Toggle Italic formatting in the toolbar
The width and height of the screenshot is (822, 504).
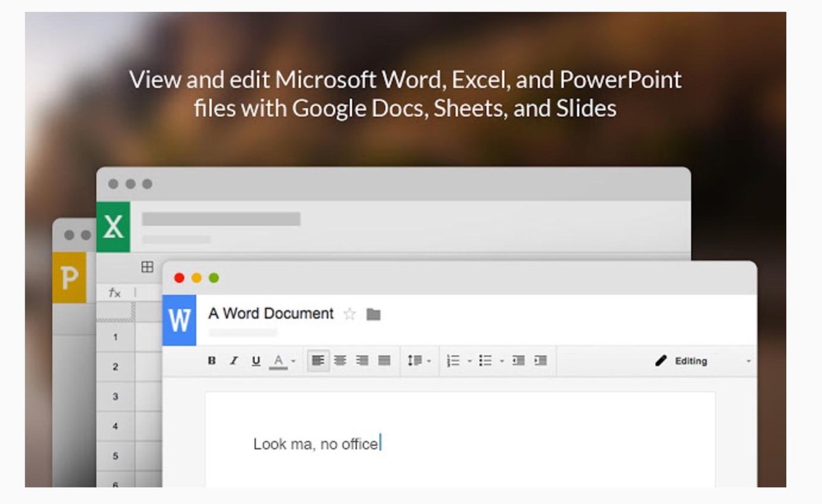coord(234,361)
